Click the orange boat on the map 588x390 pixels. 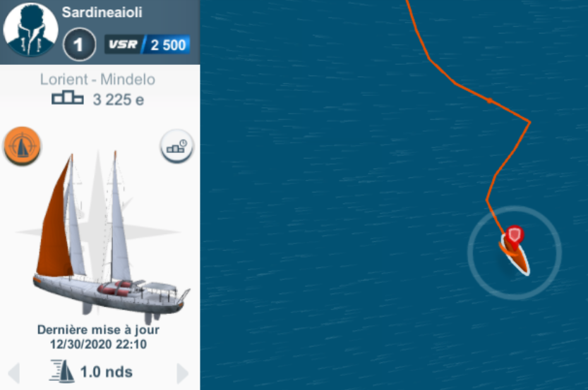click(x=515, y=256)
